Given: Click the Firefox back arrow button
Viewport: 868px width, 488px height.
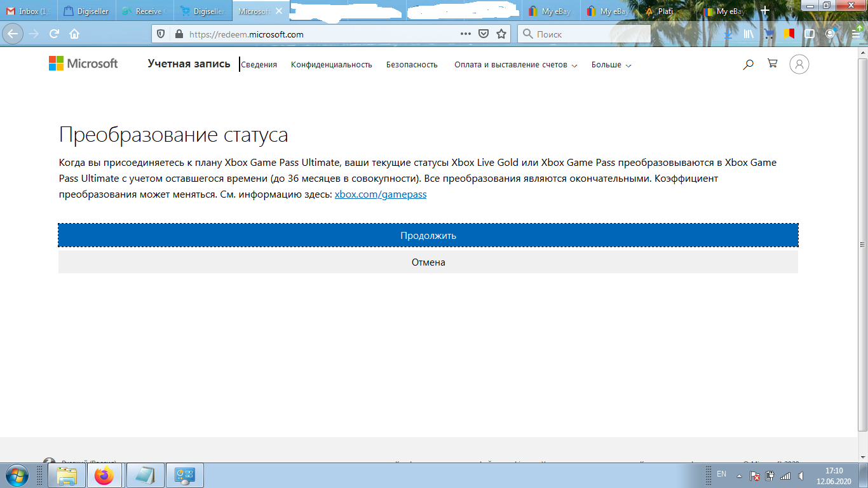Looking at the screenshot, I should [13, 34].
